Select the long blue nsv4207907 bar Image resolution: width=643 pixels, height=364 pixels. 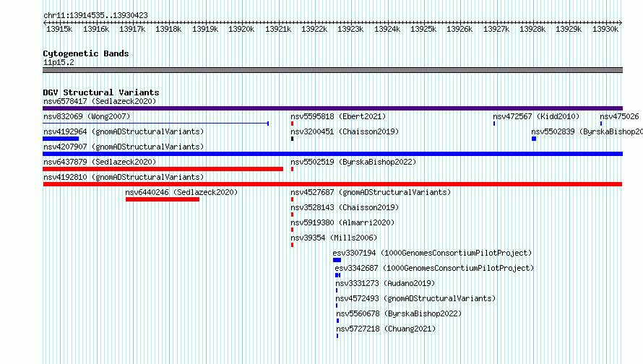tap(332, 154)
